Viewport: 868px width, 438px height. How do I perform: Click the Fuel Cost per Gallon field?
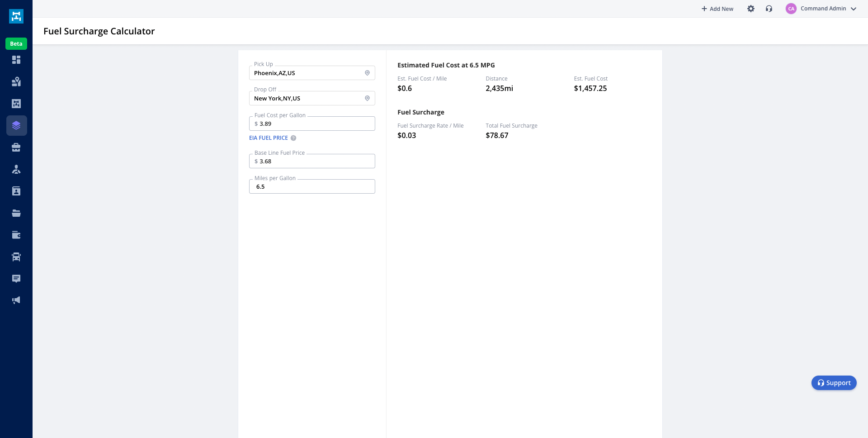tap(312, 124)
